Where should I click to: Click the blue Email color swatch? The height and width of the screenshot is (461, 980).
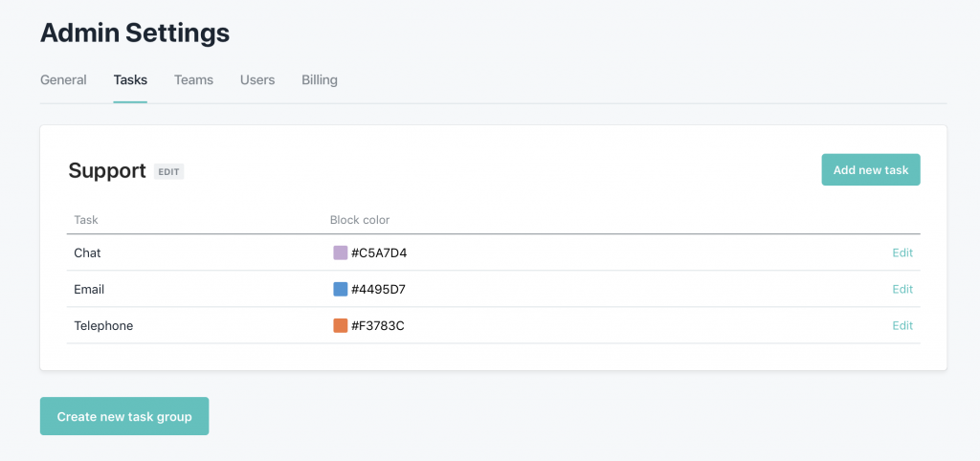tap(340, 290)
